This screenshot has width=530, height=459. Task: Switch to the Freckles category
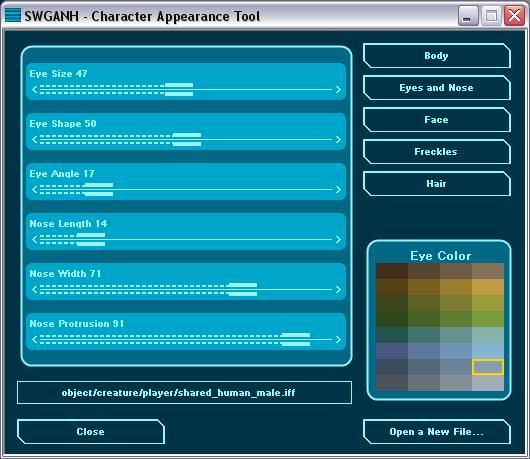click(436, 151)
